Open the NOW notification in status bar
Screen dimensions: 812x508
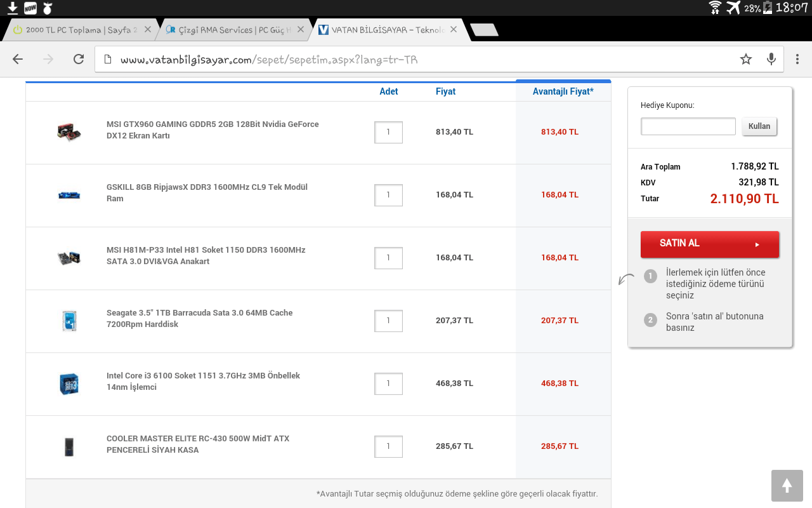click(x=30, y=8)
